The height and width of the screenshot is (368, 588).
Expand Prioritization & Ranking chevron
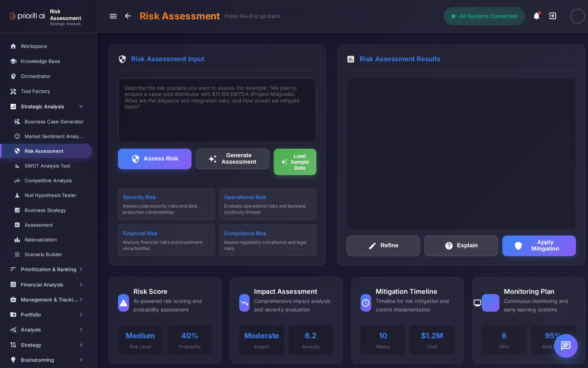(x=81, y=269)
